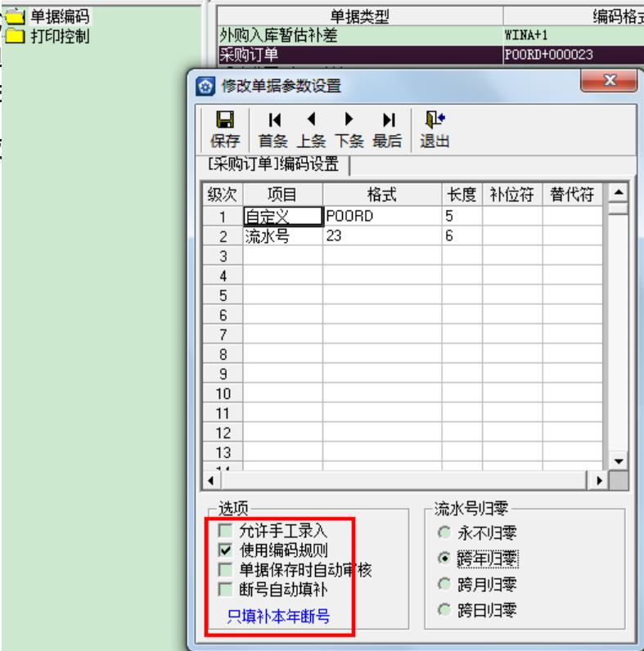Click the vertical scrollbar thumb in grid
The height and width of the screenshot is (651, 644).
[619, 208]
